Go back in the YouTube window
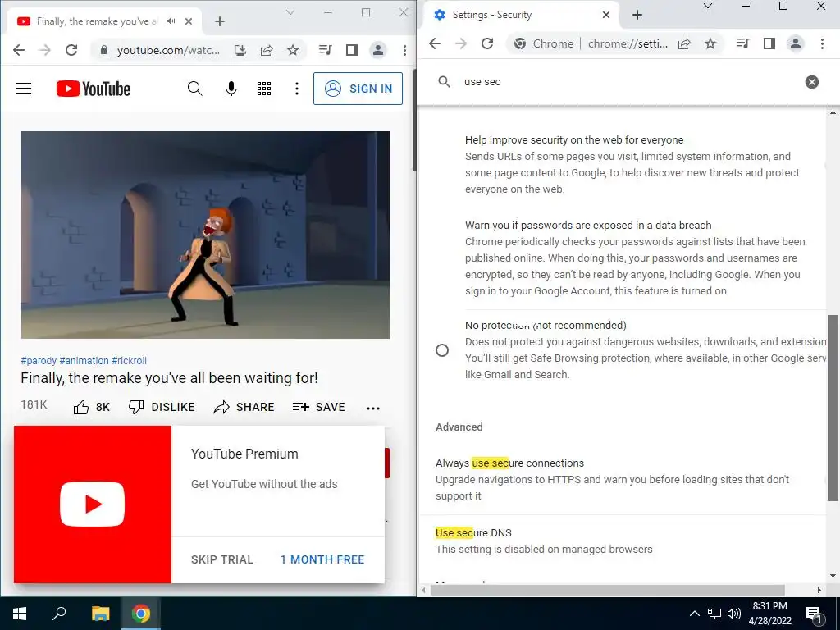Image resolution: width=840 pixels, height=630 pixels. pos(19,50)
